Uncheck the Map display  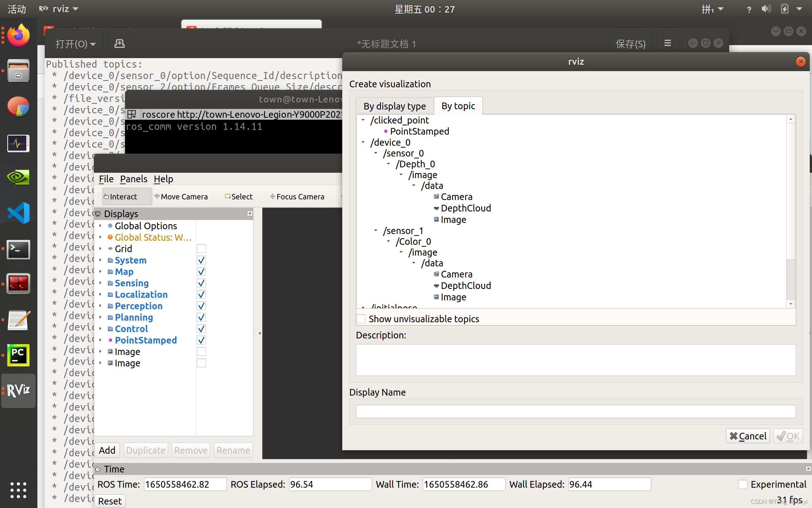pyautogui.click(x=201, y=271)
